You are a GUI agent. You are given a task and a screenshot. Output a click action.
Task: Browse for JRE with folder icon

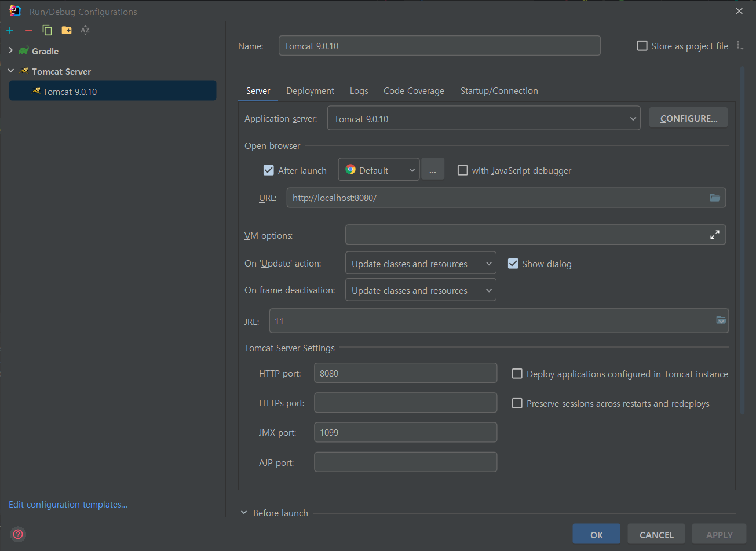coord(721,320)
